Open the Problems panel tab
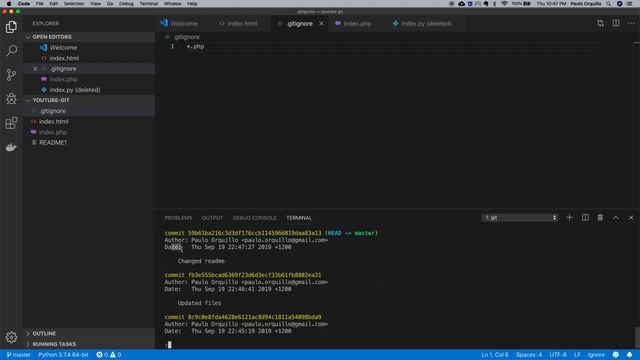The width and height of the screenshot is (640, 360). tap(178, 218)
